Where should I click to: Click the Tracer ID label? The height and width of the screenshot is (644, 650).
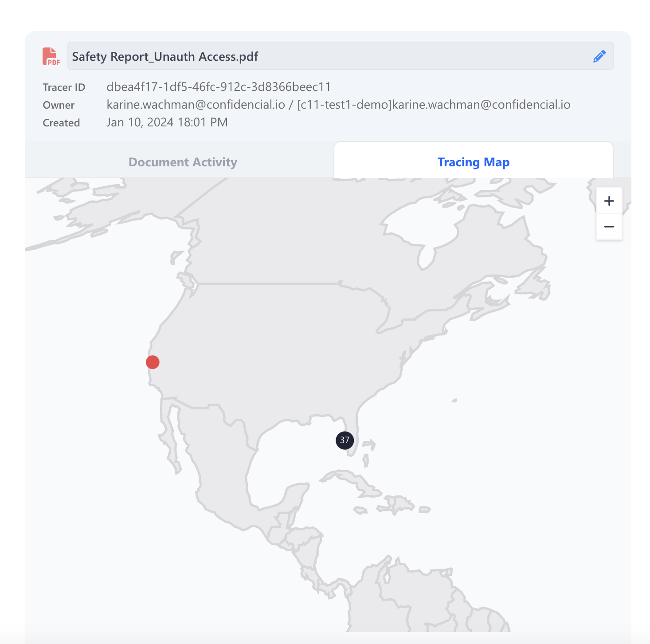click(64, 87)
